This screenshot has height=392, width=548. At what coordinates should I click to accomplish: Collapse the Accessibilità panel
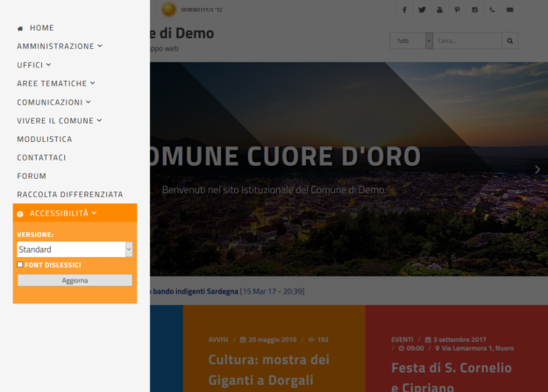click(x=63, y=213)
